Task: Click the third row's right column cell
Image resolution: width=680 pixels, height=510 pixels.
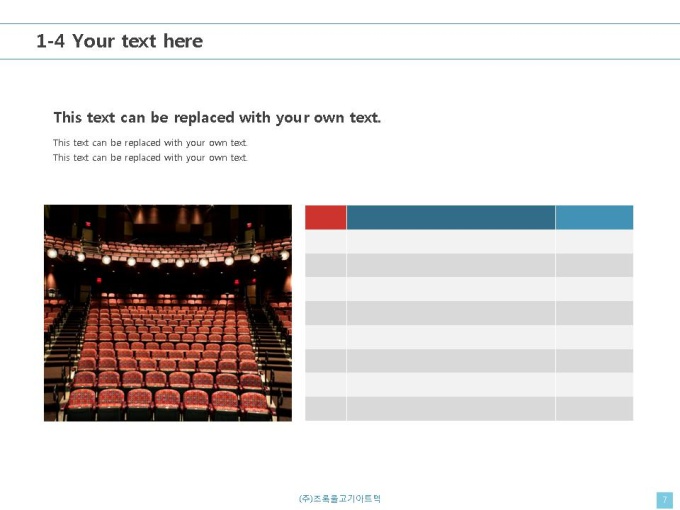Action: point(594,289)
